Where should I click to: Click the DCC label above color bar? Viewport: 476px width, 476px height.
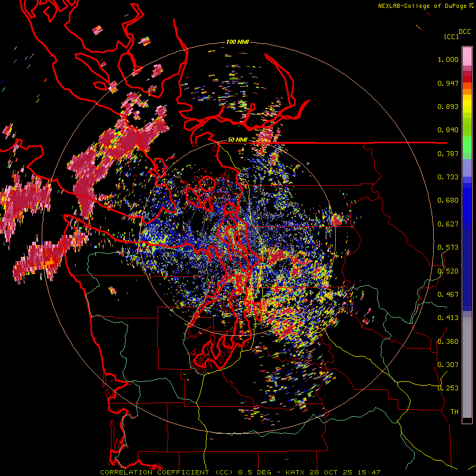pyautogui.click(x=464, y=32)
